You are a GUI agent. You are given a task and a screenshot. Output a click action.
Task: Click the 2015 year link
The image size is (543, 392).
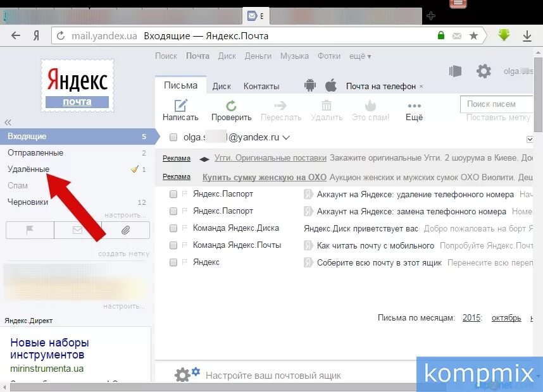coord(471,317)
